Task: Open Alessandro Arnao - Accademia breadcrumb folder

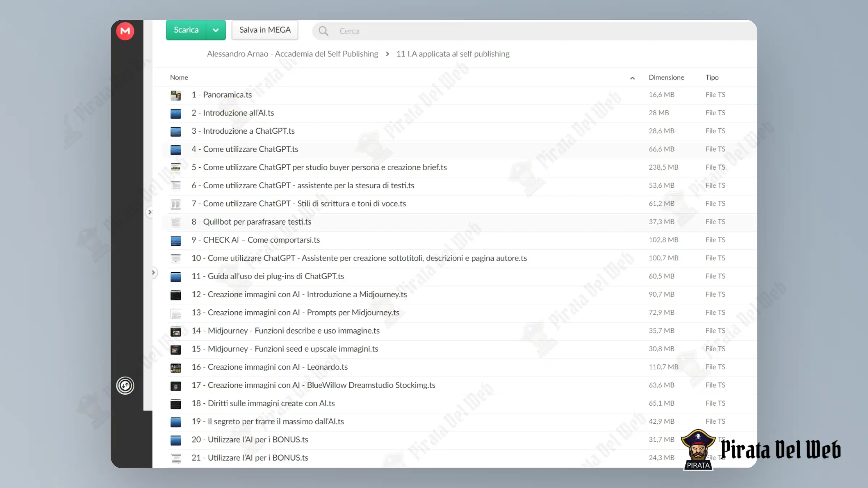Action: pyautogui.click(x=292, y=54)
